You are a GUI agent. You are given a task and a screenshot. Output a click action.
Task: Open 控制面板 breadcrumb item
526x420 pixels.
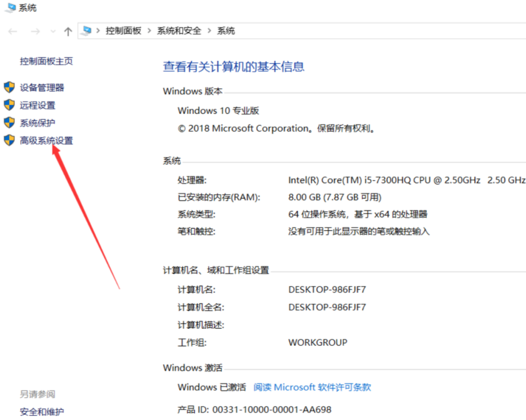pyautogui.click(x=123, y=31)
